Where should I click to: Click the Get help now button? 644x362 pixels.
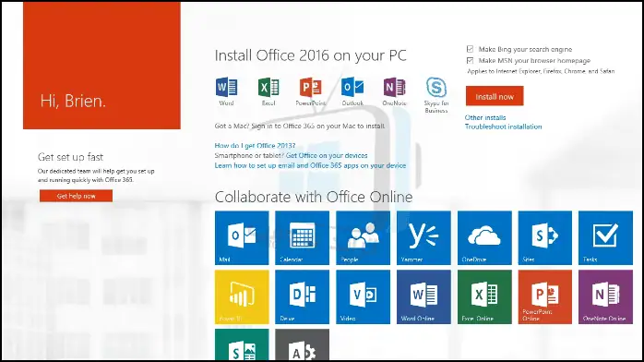[x=76, y=196]
